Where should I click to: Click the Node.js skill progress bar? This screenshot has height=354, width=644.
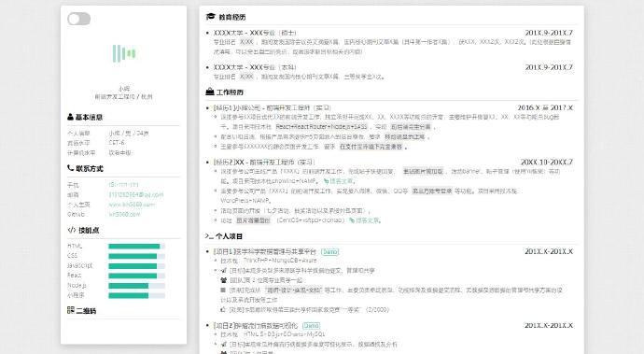[x=137, y=286]
